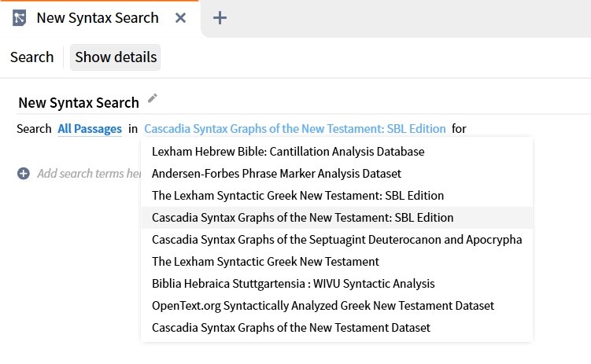
Task: Select The Lexham Syntactic Greek New Testament: SBL Edition
Action: pos(337,195)
